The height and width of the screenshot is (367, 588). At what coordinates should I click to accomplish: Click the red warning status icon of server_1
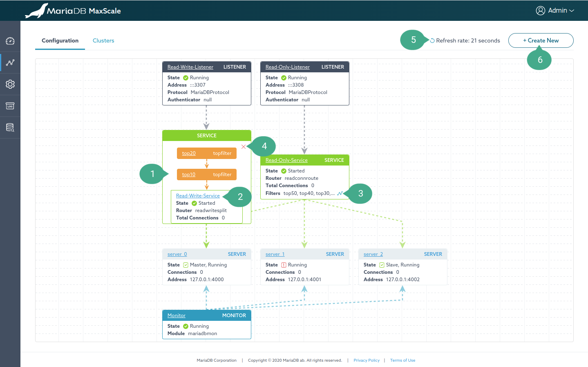(284, 265)
